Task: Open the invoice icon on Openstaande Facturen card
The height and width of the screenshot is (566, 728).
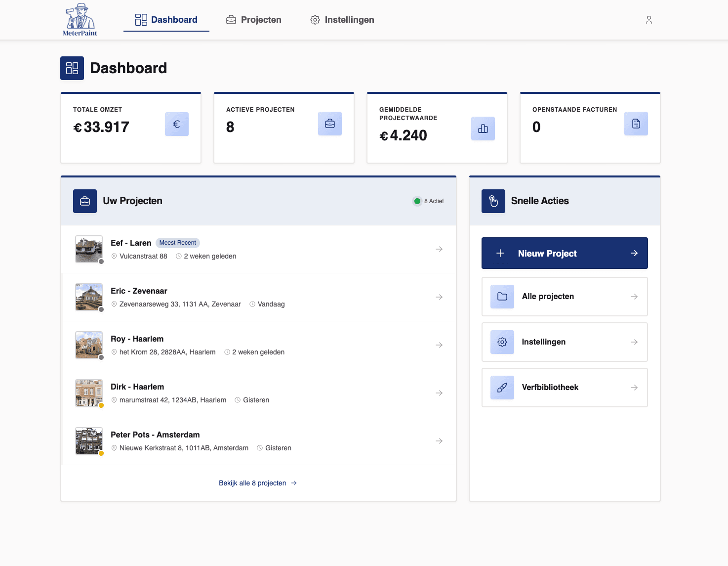Action: pos(636,124)
